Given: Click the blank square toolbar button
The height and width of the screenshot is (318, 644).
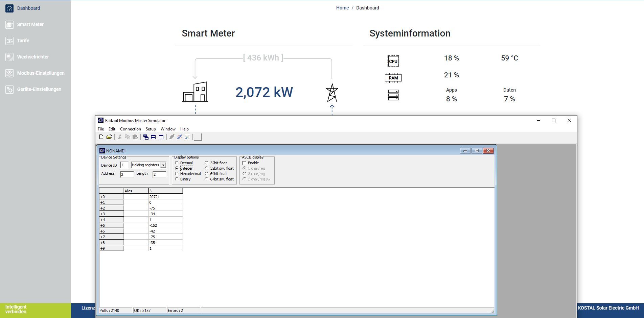Looking at the screenshot, I should [198, 137].
